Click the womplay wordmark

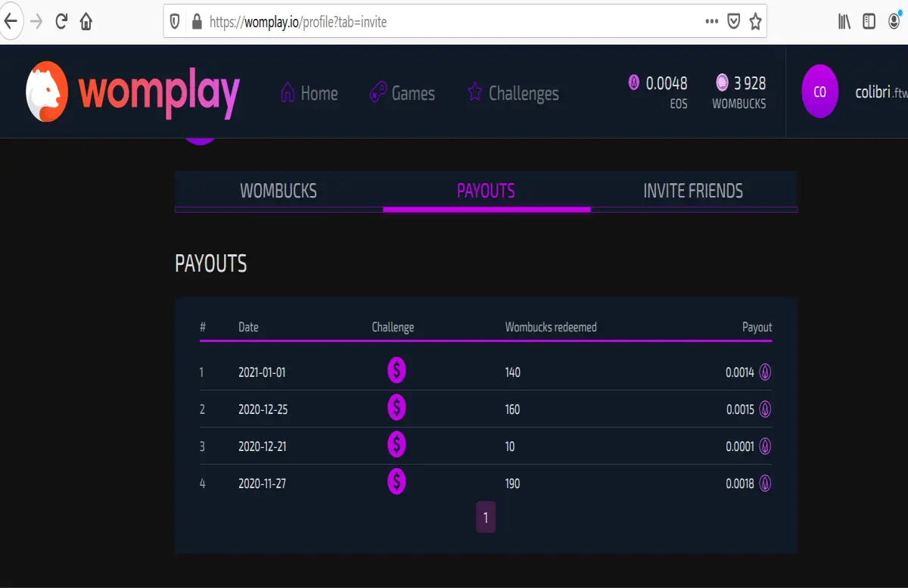click(x=160, y=93)
